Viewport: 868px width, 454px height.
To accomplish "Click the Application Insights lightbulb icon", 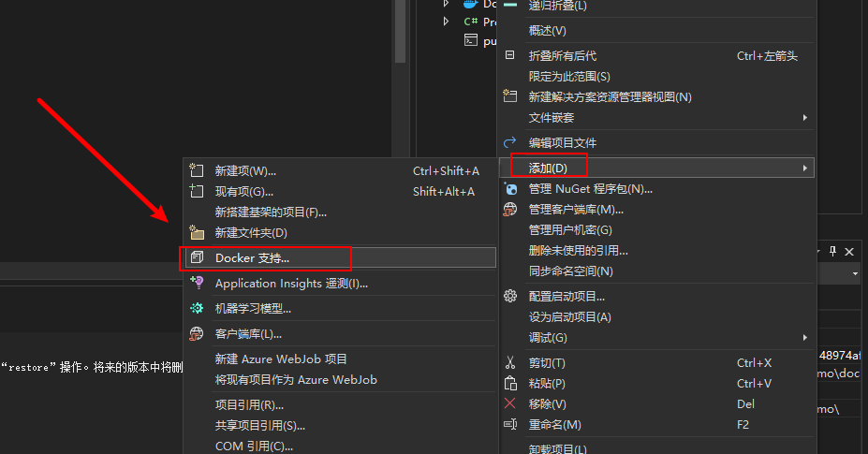I will (x=197, y=283).
